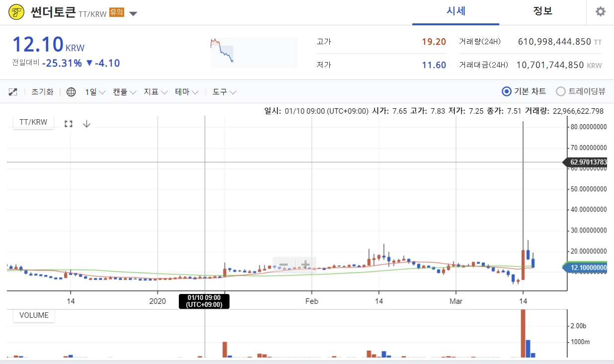Click the 썬더토큰 coin name

53,12
